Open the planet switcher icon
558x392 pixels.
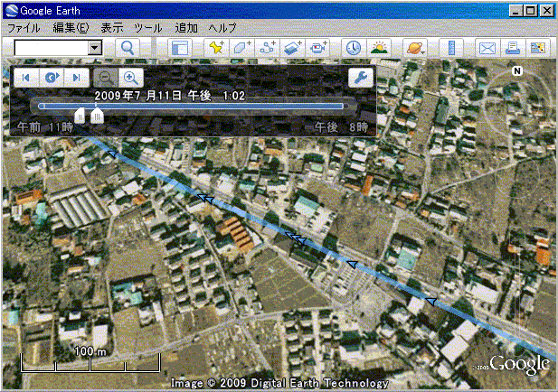coord(415,48)
